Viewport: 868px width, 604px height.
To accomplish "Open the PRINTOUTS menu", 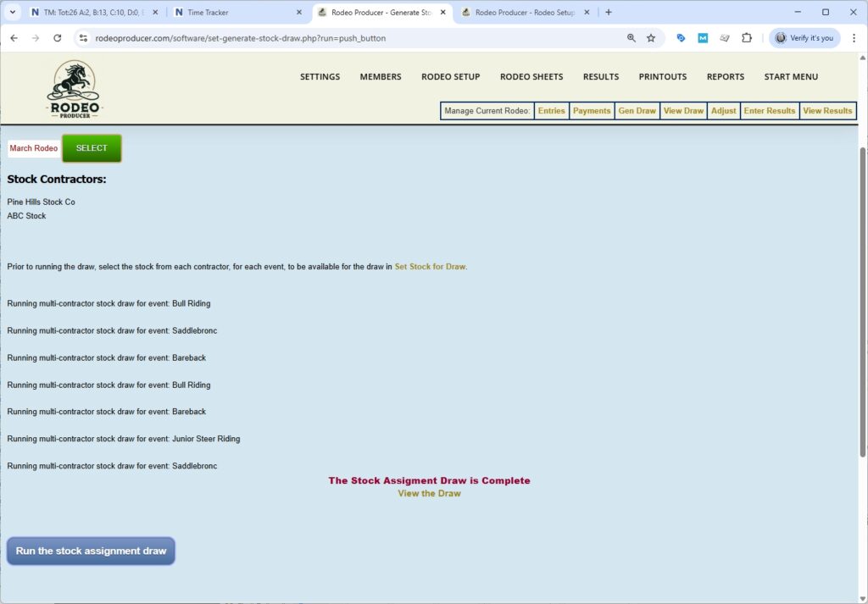I will tap(662, 77).
